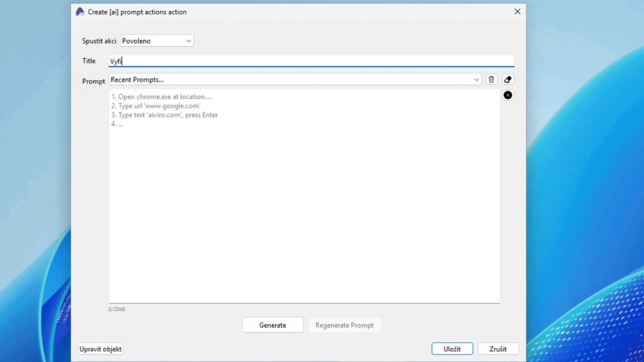Image resolution: width=644 pixels, height=362 pixels.
Task: Cancel using the Zrušit button
Action: 498,349
